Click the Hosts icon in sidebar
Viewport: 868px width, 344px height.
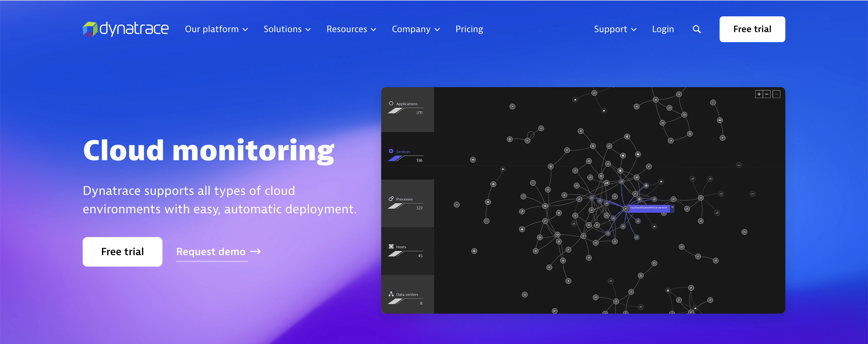coord(391,246)
